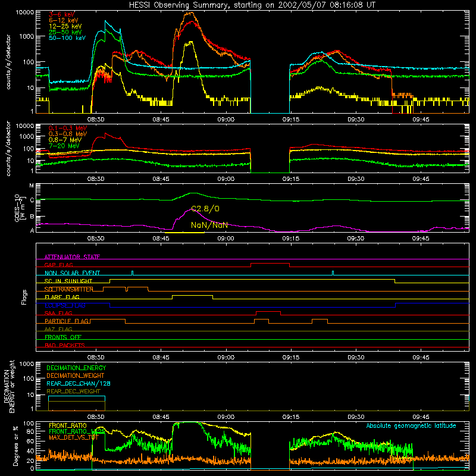The height and width of the screenshot is (476, 476).
Task: Click the B class tick on the GOES axis
Action: (32, 217)
